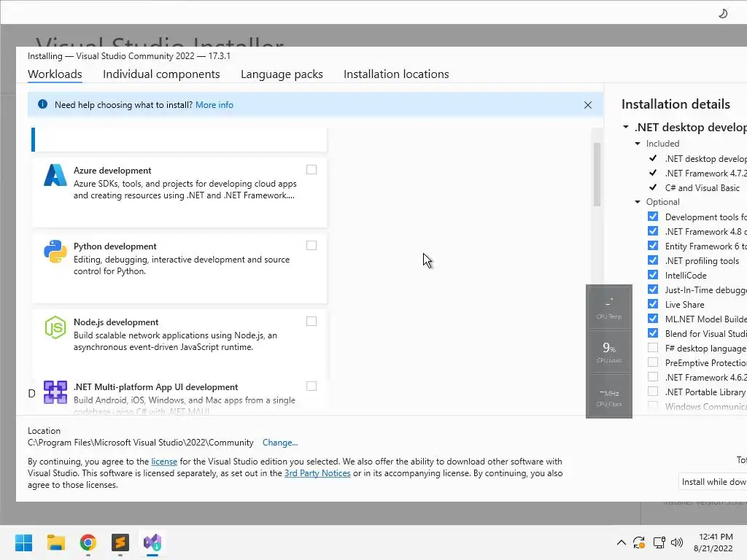Click the sync update tray icon
747x560 pixels.
pos(639,542)
